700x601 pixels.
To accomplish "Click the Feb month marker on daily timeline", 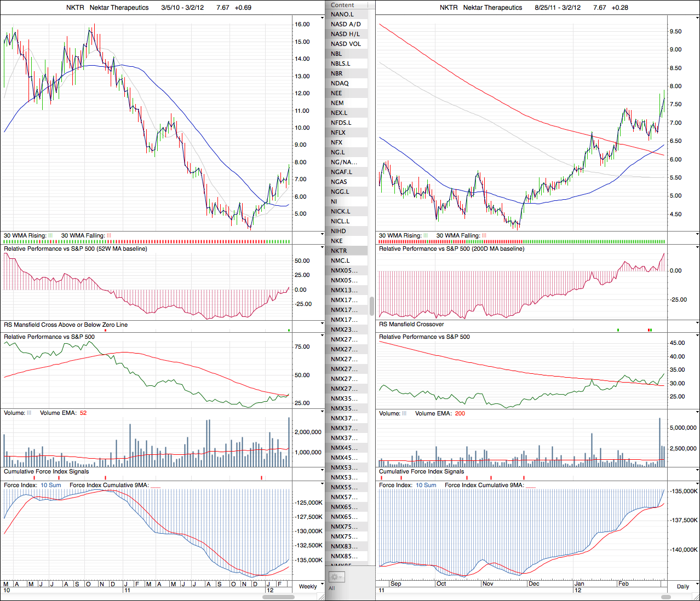I will point(623,583).
